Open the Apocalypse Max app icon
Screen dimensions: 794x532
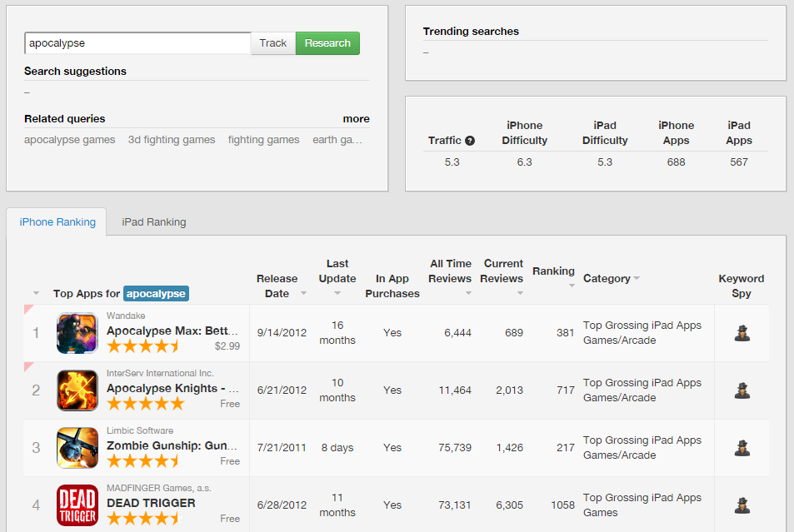coord(77,333)
